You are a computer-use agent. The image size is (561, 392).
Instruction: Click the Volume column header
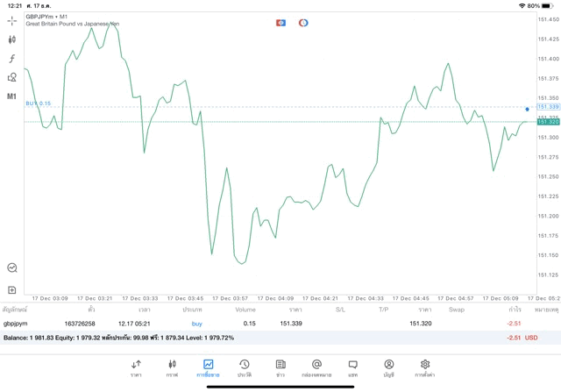pyautogui.click(x=245, y=310)
